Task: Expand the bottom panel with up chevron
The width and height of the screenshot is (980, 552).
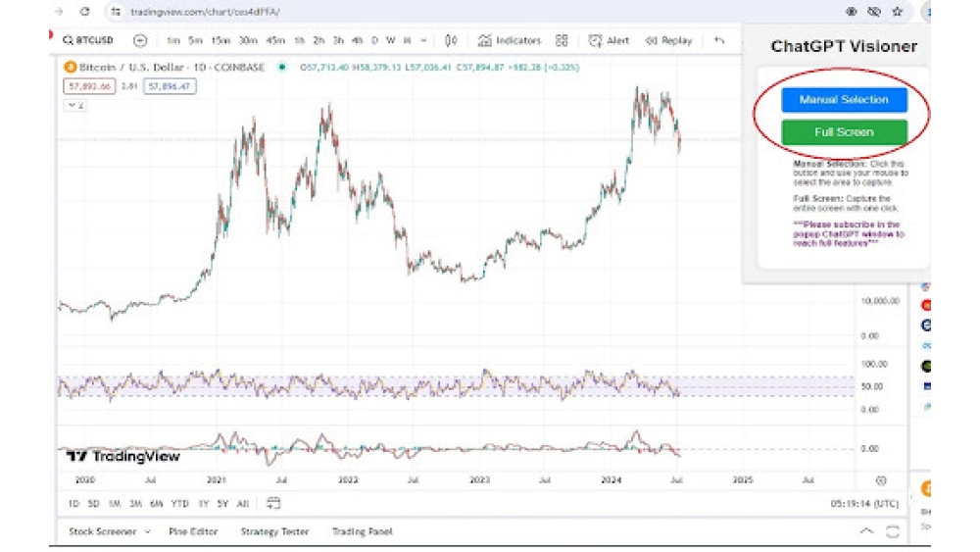Action: pos(866,531)
